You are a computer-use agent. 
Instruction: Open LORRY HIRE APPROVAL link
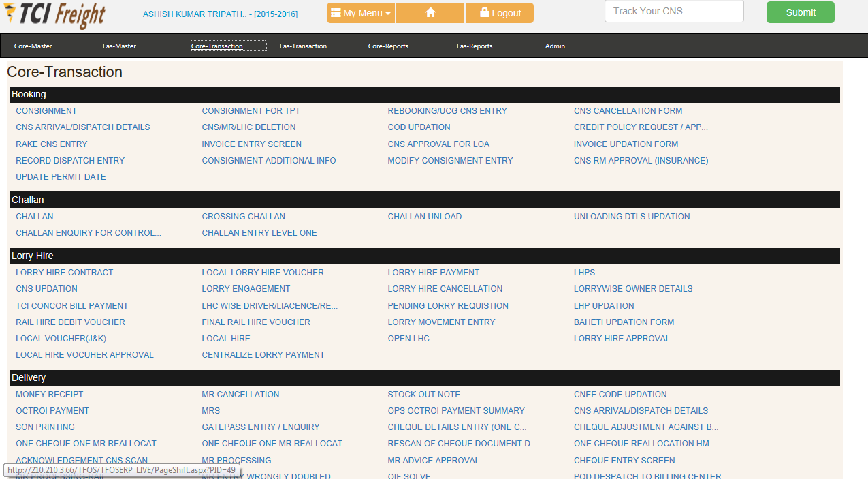point(622,339)
